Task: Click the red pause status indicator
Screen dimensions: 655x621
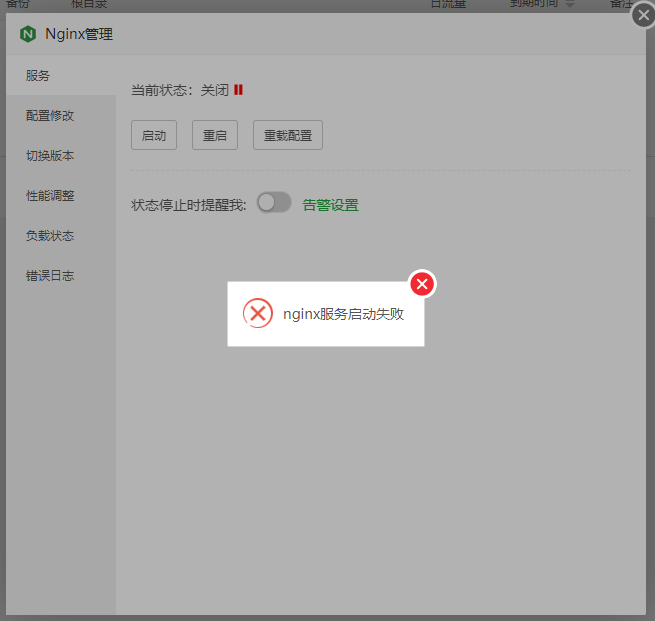Action: point(238,90)
